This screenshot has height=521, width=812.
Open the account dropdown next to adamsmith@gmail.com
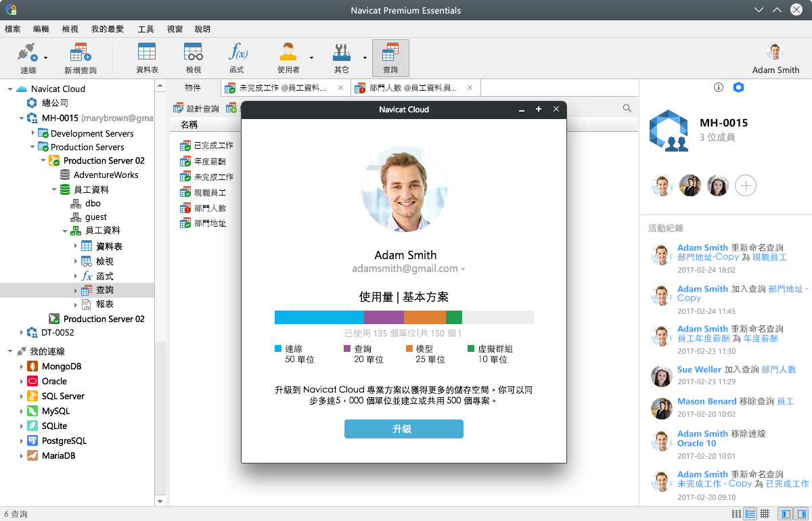(464, 269)
